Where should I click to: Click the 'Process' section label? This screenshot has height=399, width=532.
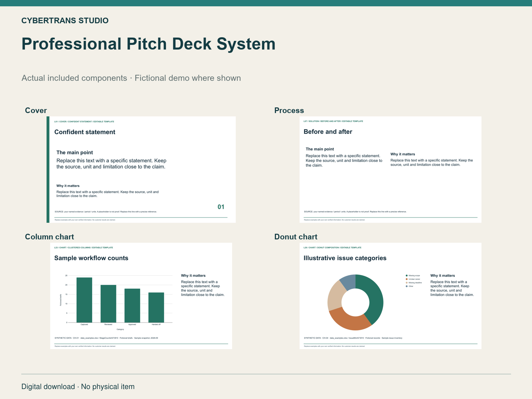pos(289,111)
